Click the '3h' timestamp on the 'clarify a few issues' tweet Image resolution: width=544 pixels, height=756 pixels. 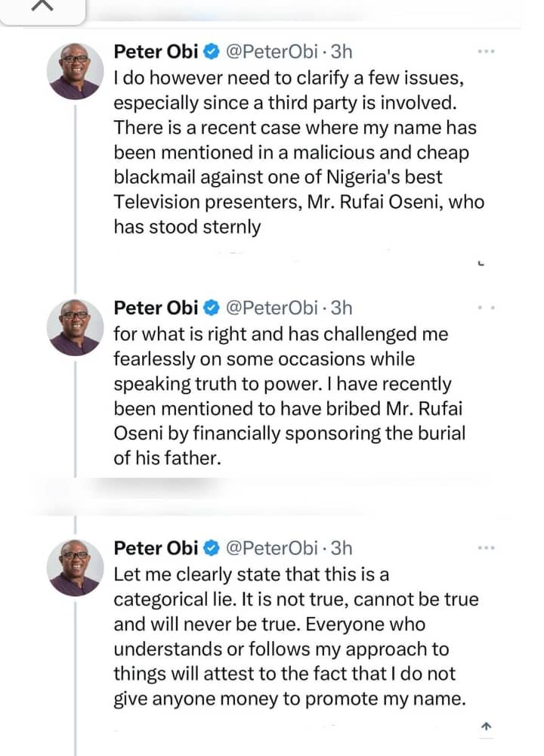(x=342, y=52)
